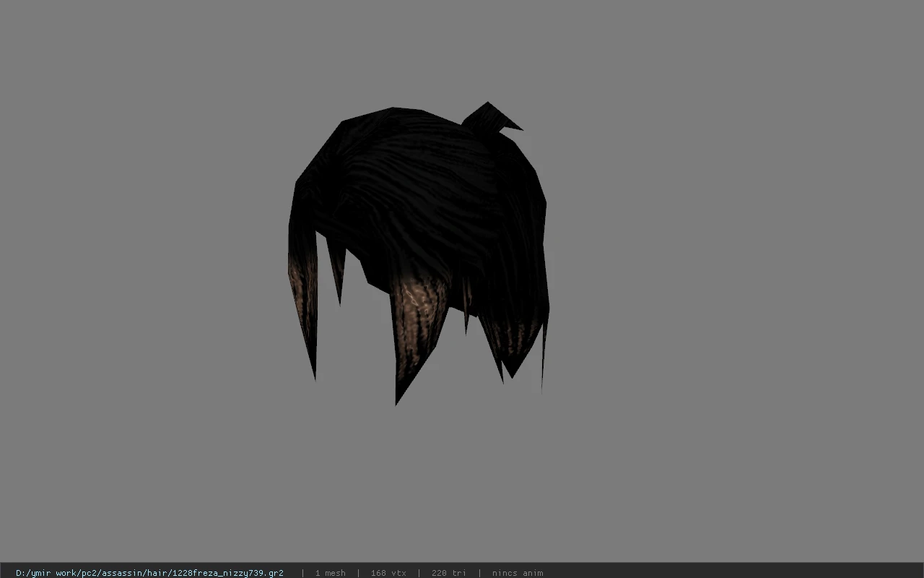Click the small tuft on top of the hair
This screenshot has width=924, height=578.
pyautogui.click(x=492, y=118)
